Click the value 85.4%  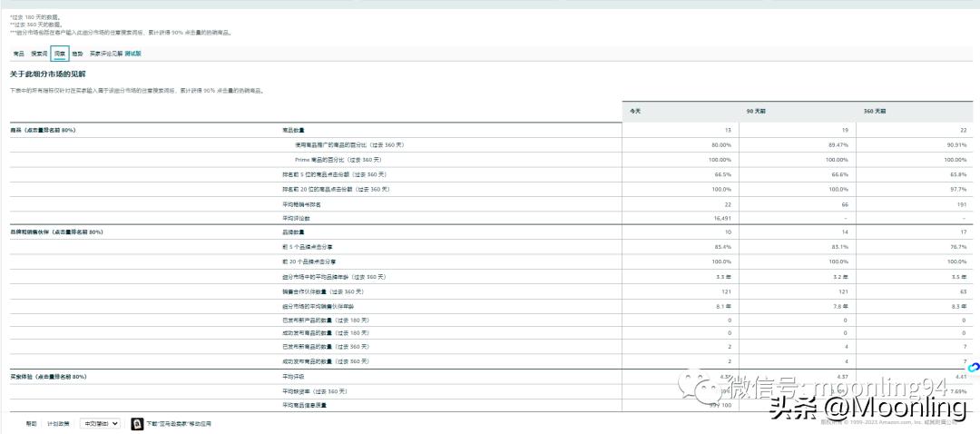pyautogui.click(x=725, y=247)
